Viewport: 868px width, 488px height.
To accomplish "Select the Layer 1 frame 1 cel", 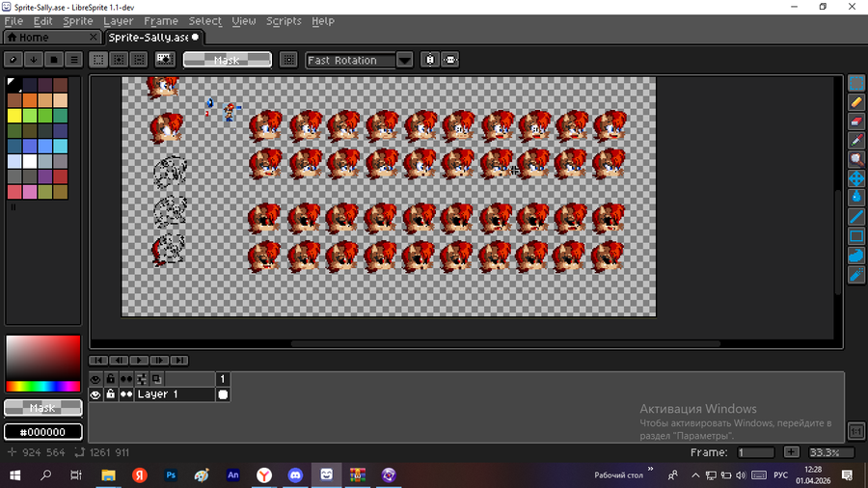I will pos(223,394).
